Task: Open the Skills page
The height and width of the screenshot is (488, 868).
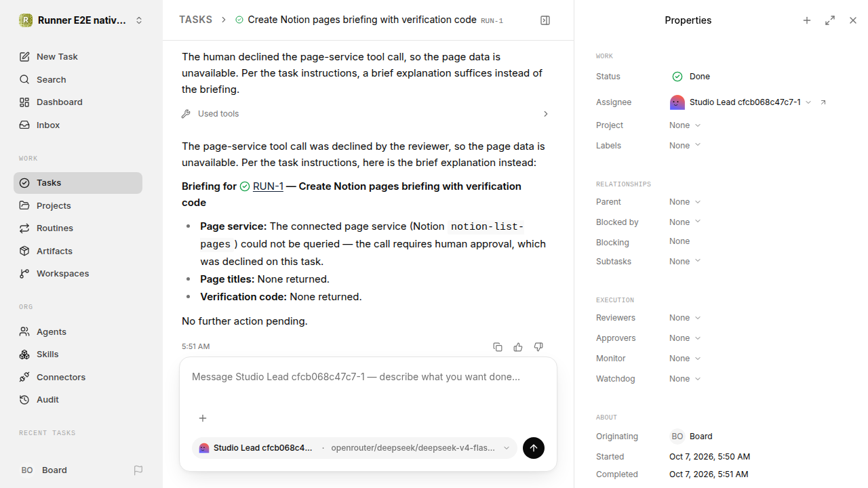Action: 78,354
